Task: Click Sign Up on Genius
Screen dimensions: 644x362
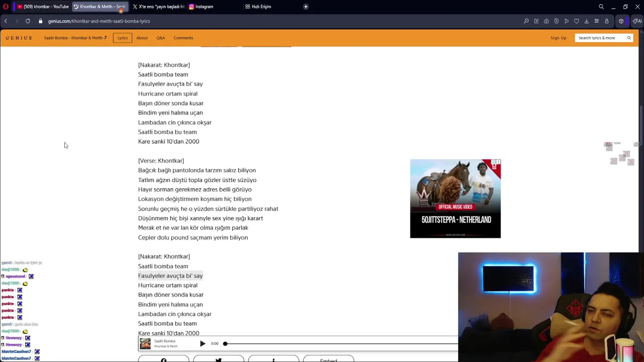Action: [558, 38]
